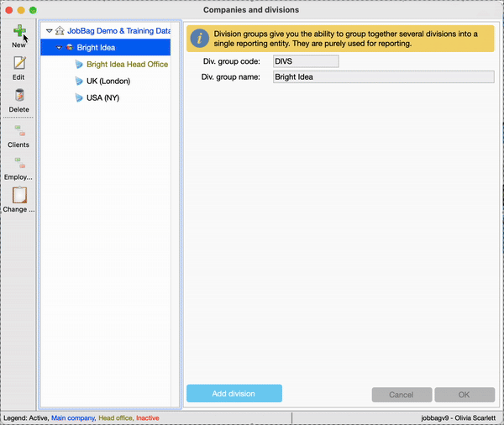Click the yellow minimize window button
This screenshot has width=504, height=425.
click(21, 10)
